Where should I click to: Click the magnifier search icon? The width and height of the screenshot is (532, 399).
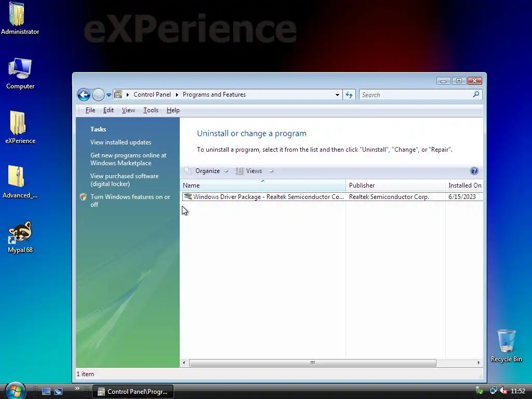476,95
